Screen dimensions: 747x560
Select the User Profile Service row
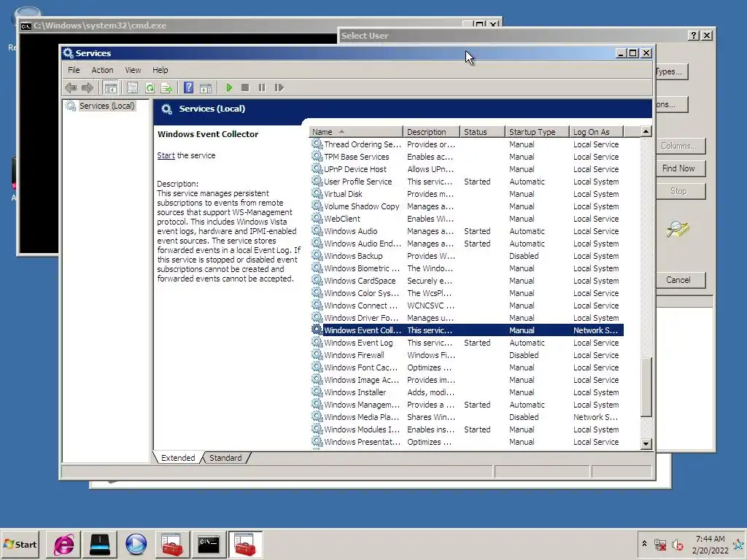point(466,182)
